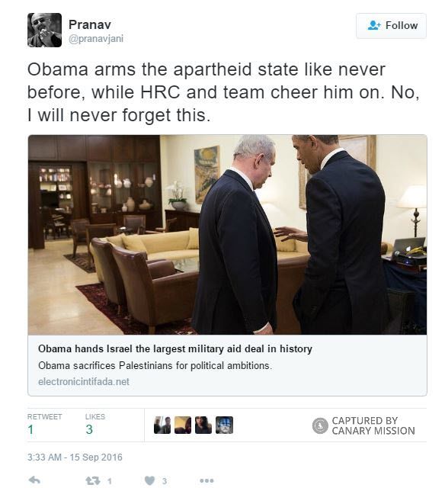Screen dimensions: 445x504
Task: Open the article headline about military aid
Action: tap(175, 348)
